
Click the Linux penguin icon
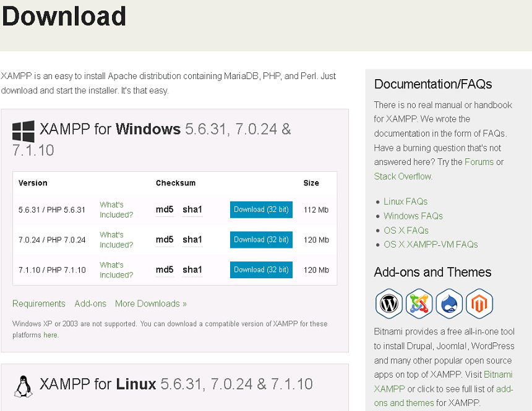click(x=23, y=386)
